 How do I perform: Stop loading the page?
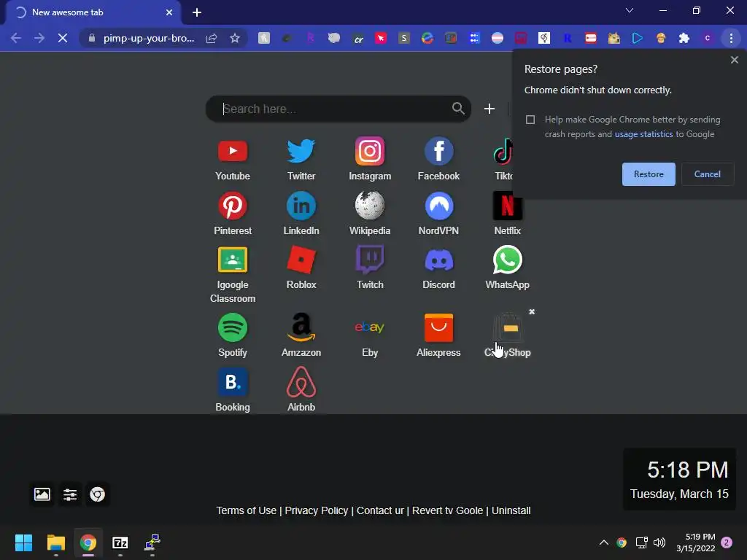[63, 38]
